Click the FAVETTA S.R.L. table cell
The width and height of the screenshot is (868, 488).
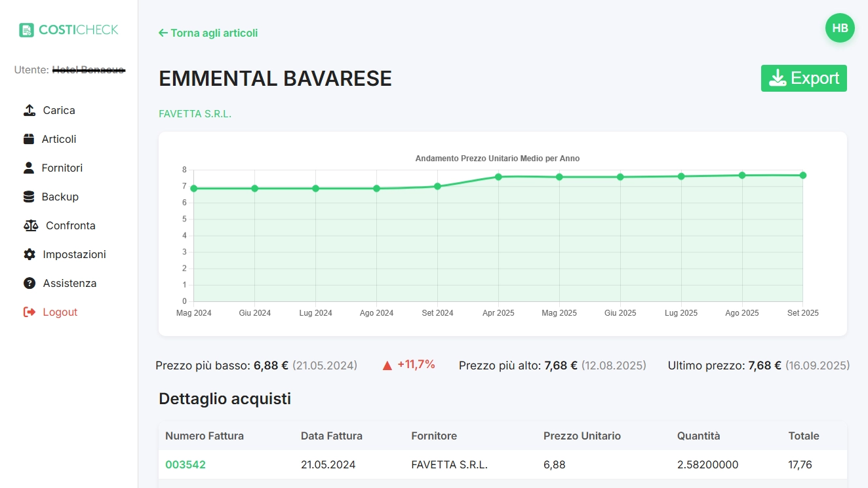click(450, 464)
